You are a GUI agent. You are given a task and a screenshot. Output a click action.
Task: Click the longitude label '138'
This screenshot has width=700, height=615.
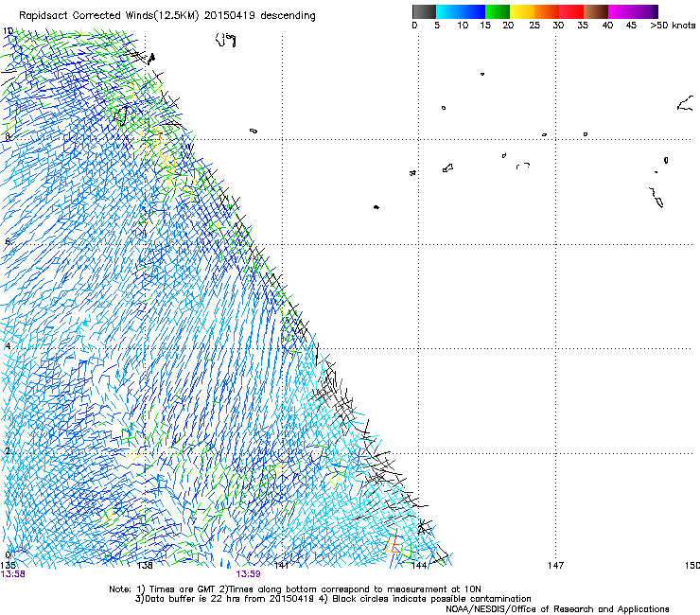[x=145, y=566]
